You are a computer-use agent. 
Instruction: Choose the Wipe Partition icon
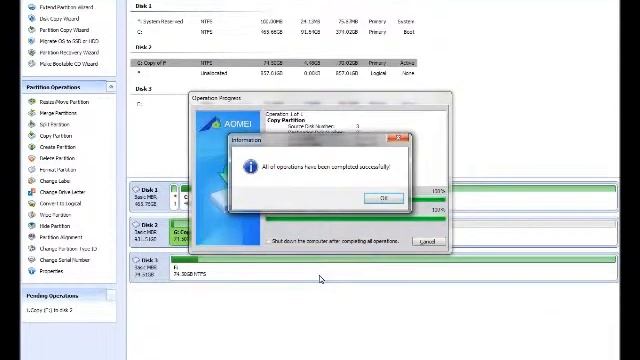point(32,215)
